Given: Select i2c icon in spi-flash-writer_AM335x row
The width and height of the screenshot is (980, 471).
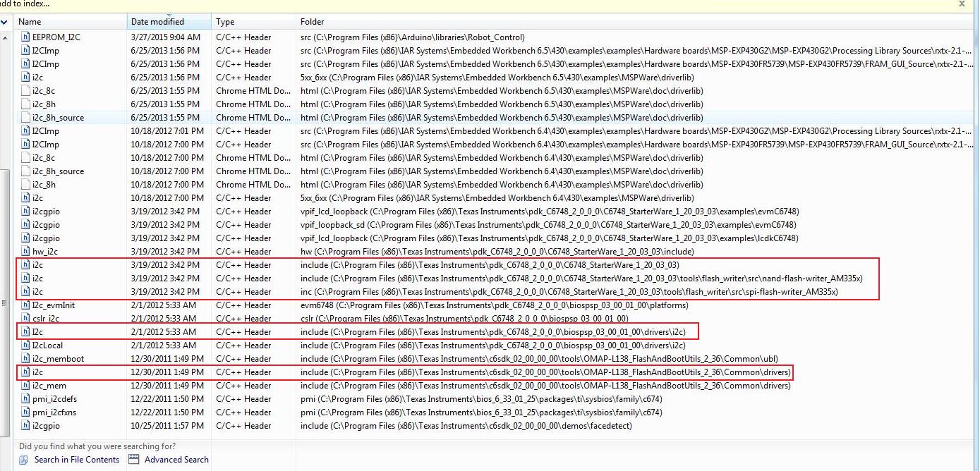Looking at the screenshot, I should click(25, 291).
